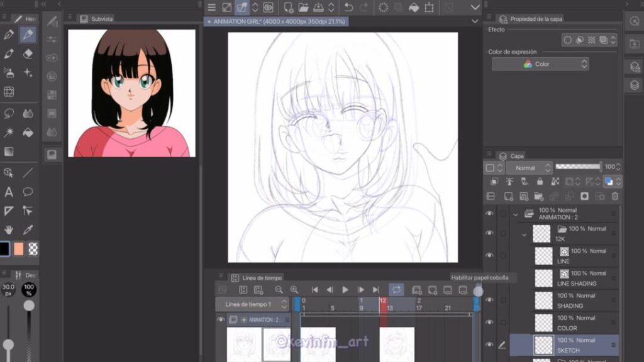
Task: Click the Scale/Rotate transform icon
Action: [429, 7]
